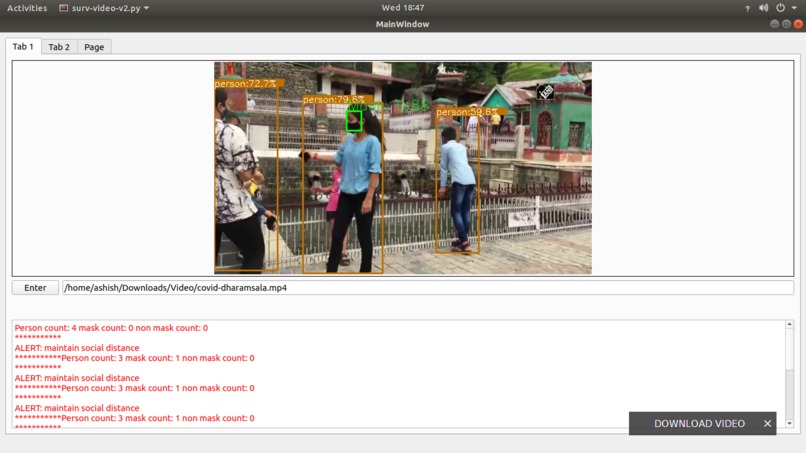The image size is (806, 453).
Task: Focus the video file path field
Action: tap(428, 287)
